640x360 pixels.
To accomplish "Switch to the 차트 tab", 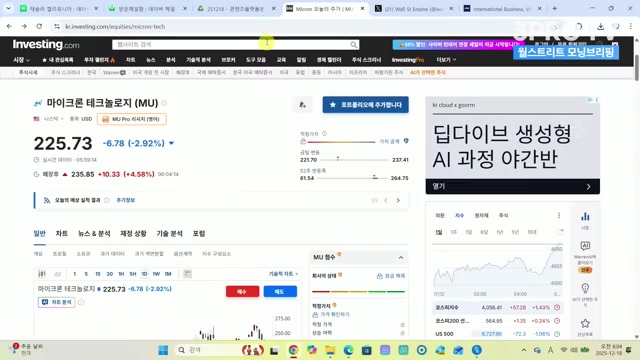I will tap(62, 233).
